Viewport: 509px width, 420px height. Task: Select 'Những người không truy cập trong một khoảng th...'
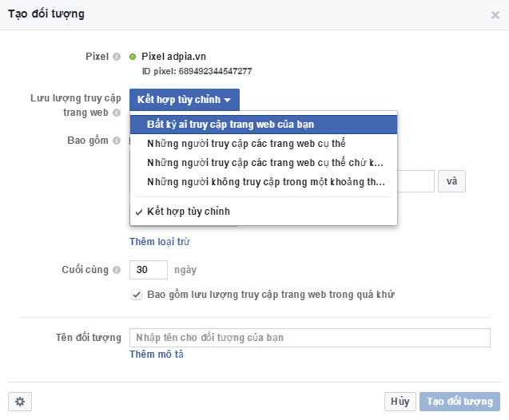click(264, 181)
